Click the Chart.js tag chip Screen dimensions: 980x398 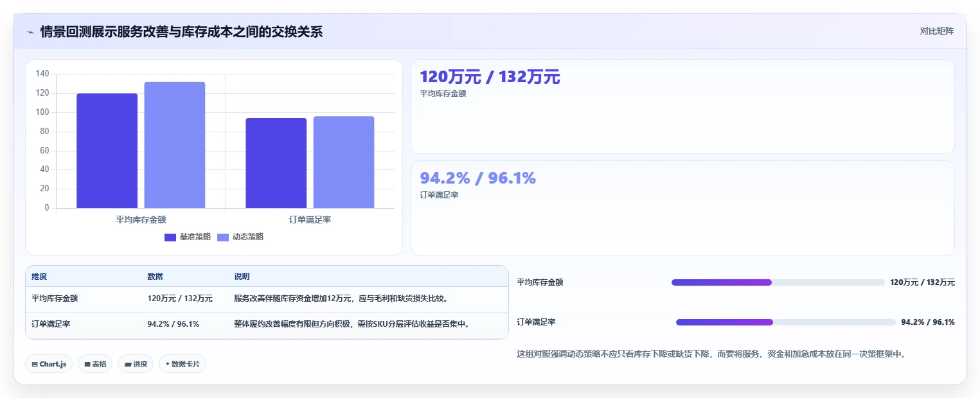click(x=49, y=364)
